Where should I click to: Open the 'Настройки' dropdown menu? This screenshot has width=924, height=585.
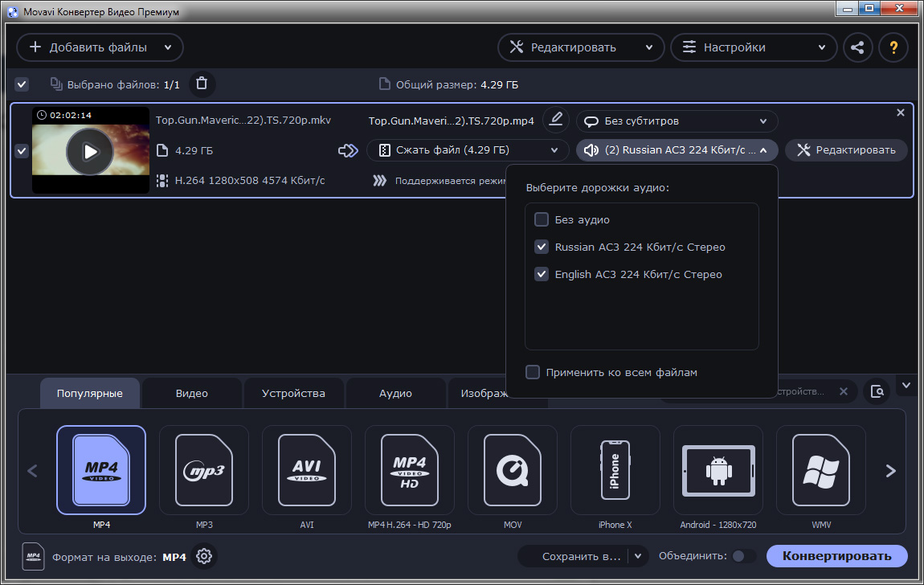coord(754,47)
